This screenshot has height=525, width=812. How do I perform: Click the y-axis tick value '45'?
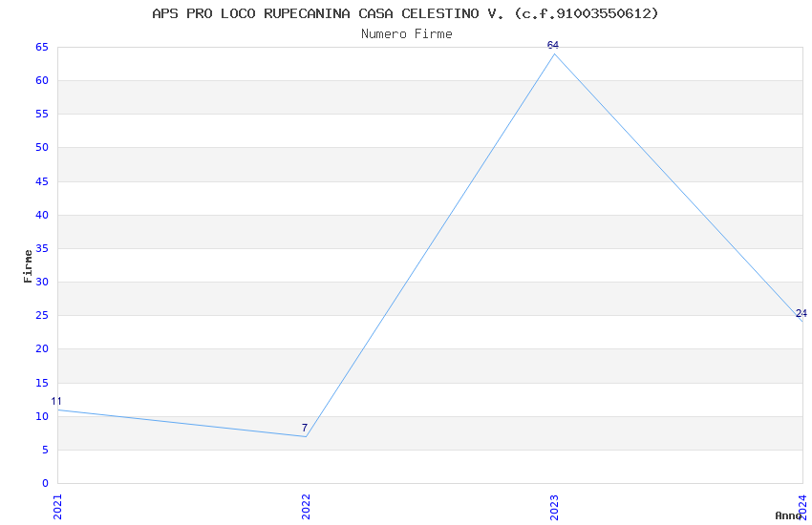point(42,181)
